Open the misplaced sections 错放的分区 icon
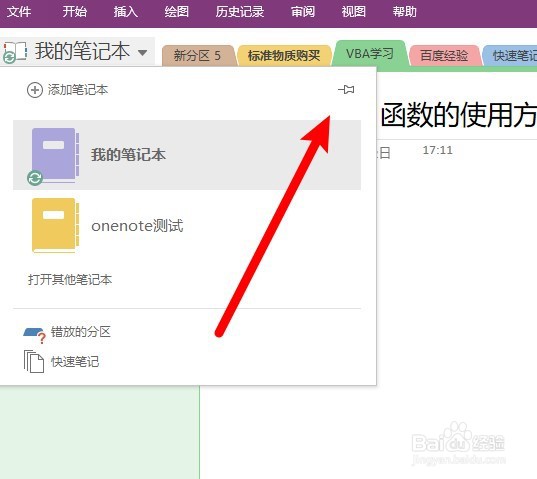The width and height of the screenshot is (537, 479). point(34,335)
